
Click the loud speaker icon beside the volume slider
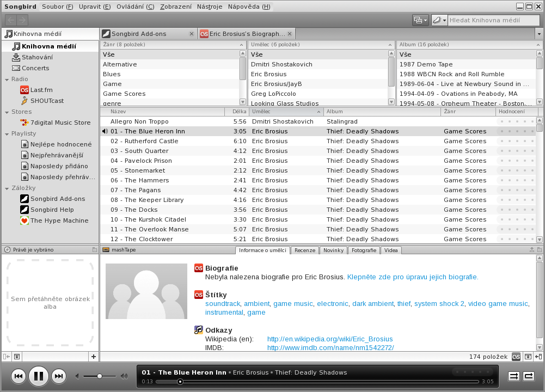(124, 376)
